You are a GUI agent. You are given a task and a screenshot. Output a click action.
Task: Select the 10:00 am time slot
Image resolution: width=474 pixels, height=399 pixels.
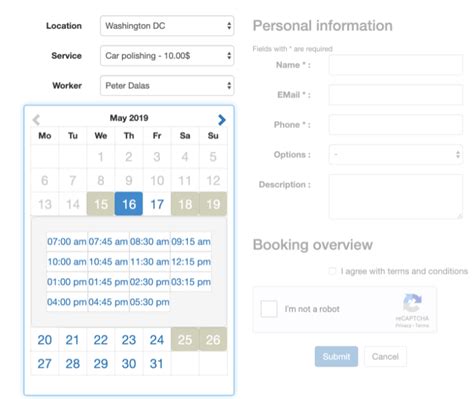[67, 262]
